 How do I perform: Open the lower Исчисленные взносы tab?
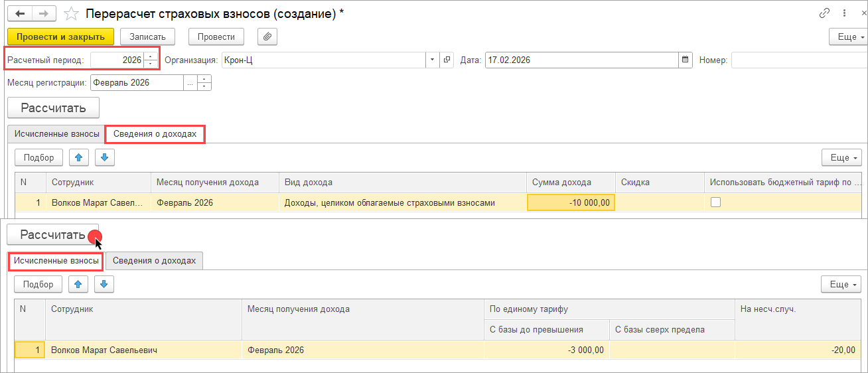[x=56, y=261]
